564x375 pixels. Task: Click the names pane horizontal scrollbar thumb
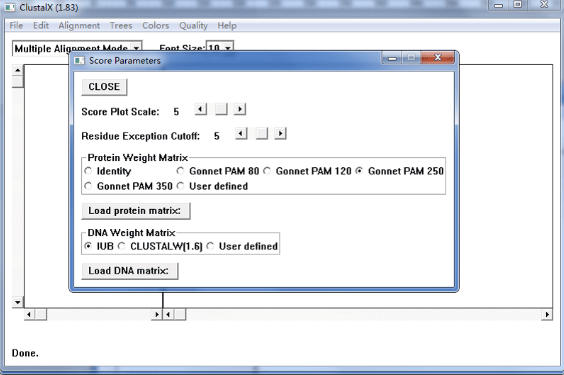[41, 315]
